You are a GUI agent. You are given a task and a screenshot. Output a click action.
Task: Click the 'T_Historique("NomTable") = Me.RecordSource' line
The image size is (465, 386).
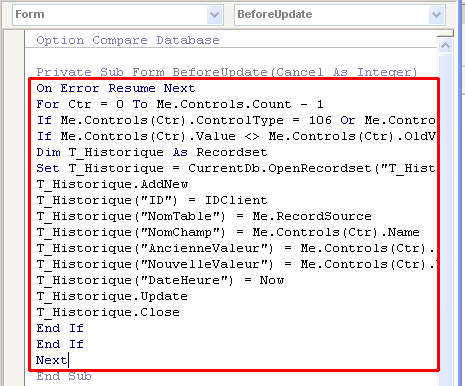(204, 216)
